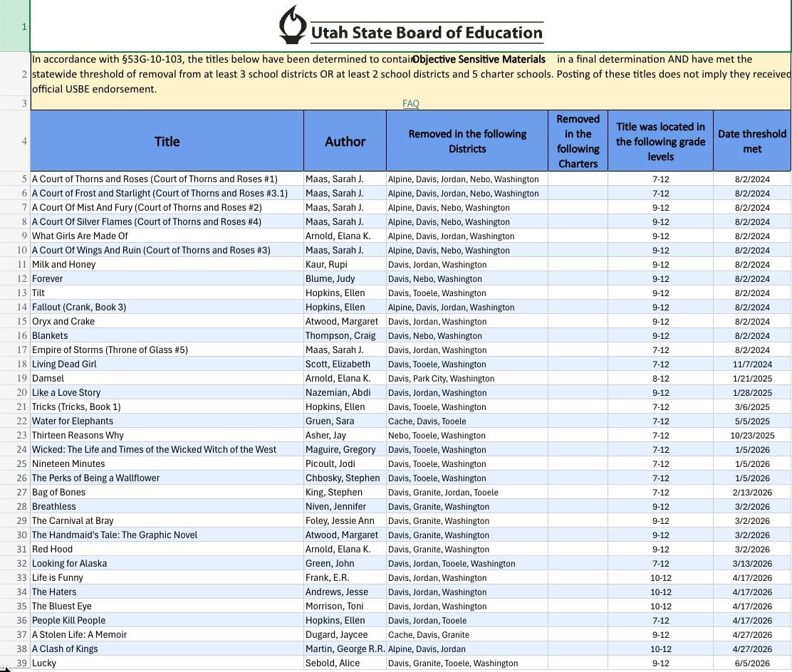Select 'A Stolen Life: A Memoir' cell

tap(167, 635)
